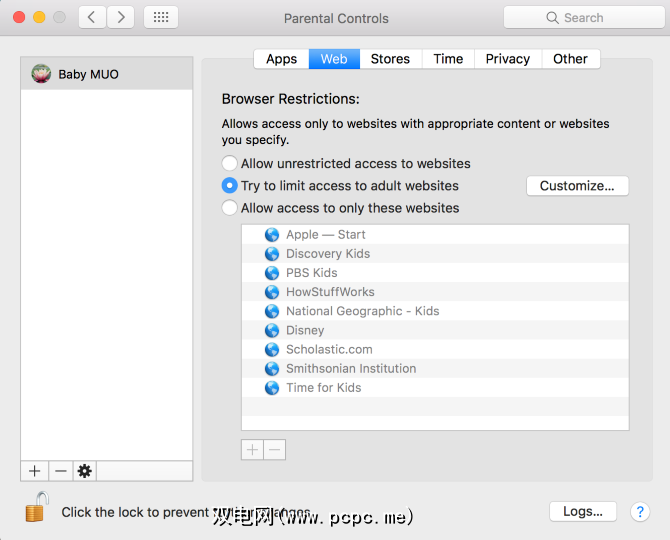The width and height of the screenshot is (670, 540).
Task: Click the Search field in the toolbar
Action: coord(583,17)
